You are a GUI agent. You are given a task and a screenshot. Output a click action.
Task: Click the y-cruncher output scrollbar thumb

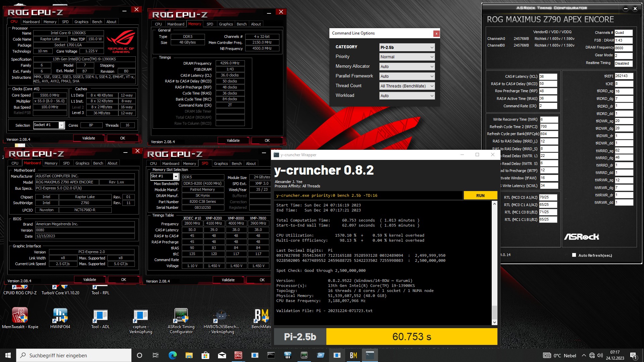(x=494, y=312)
